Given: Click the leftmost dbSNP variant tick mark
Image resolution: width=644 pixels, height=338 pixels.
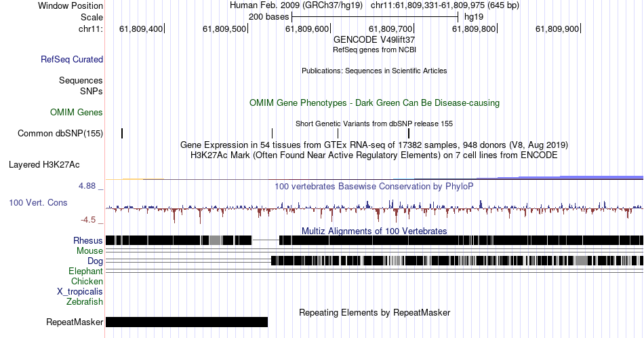Looking at the screenshot, I should [122, 133].
